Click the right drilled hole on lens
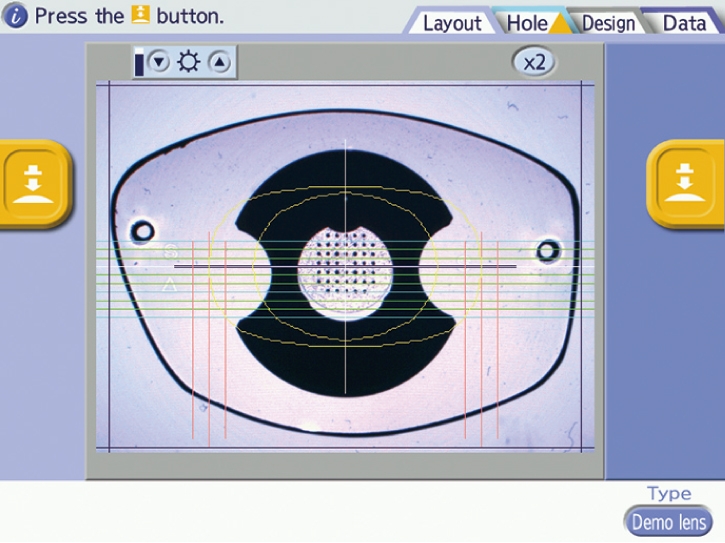The height and width of the screenshot is (543, 725). click(x=548, y=250)
